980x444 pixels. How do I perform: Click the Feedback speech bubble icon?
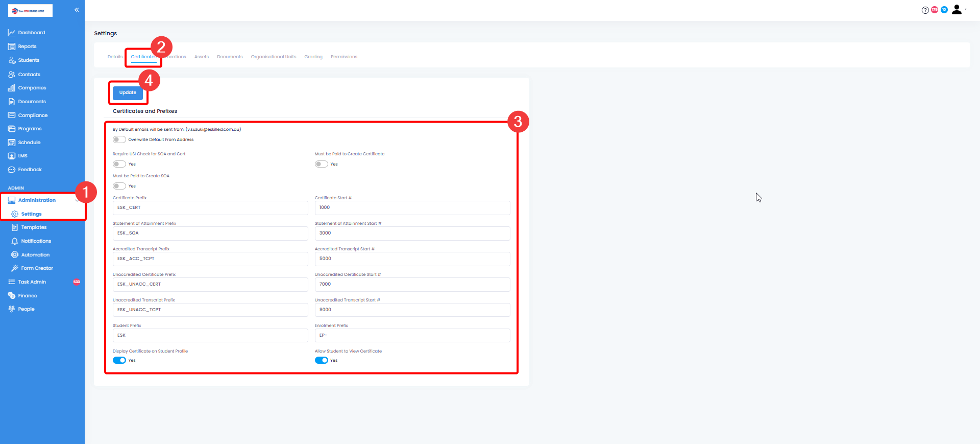12,170
